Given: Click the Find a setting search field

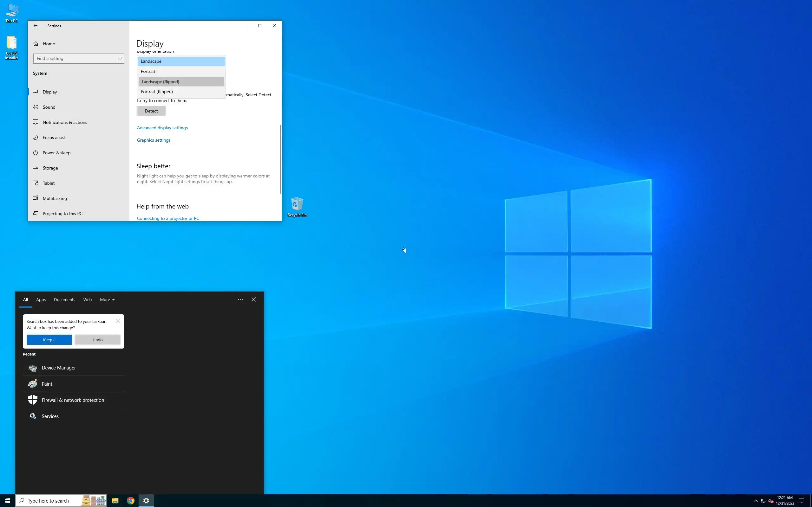Looking at the screenshot, I should pyautogui.click(x=76, y=58).
